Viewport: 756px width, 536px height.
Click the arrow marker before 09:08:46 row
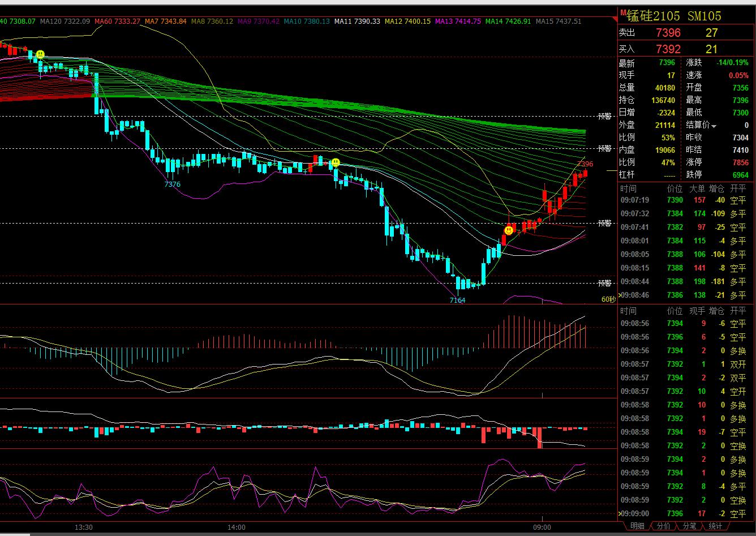click(x=619, y=295)
